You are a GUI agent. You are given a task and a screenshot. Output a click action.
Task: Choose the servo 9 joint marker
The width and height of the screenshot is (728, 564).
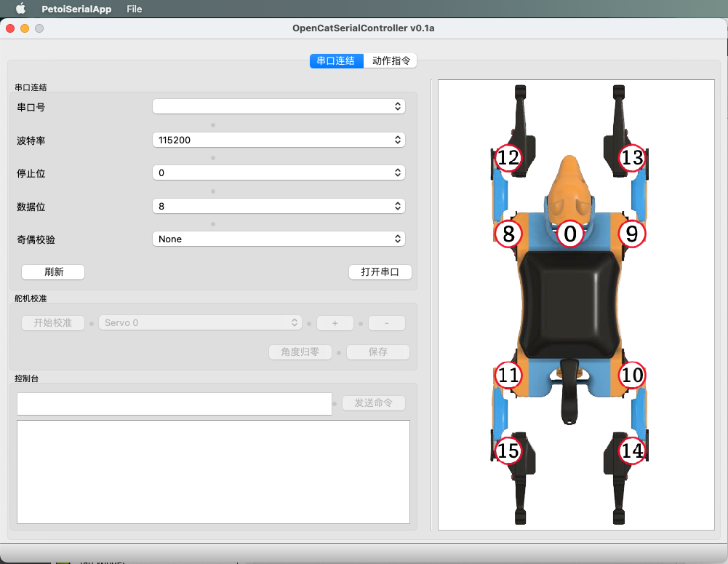632,234
